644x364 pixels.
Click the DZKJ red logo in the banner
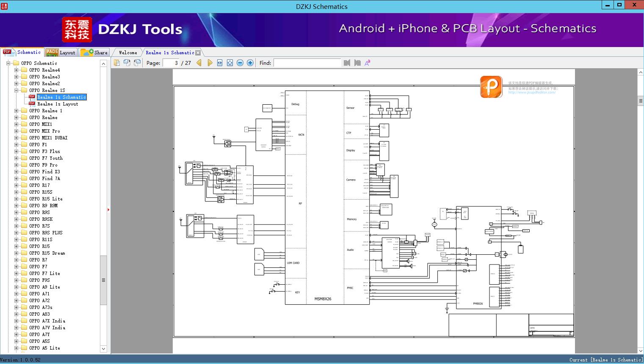coord(77,30)
